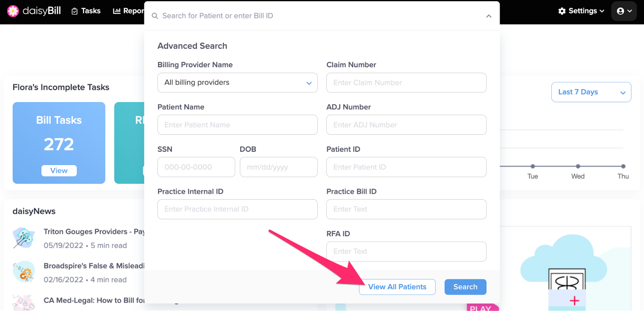The height and width of the screenshot is (311, 644).
Task: Collapse the advanced search chevron
Action: pos(489,16)
